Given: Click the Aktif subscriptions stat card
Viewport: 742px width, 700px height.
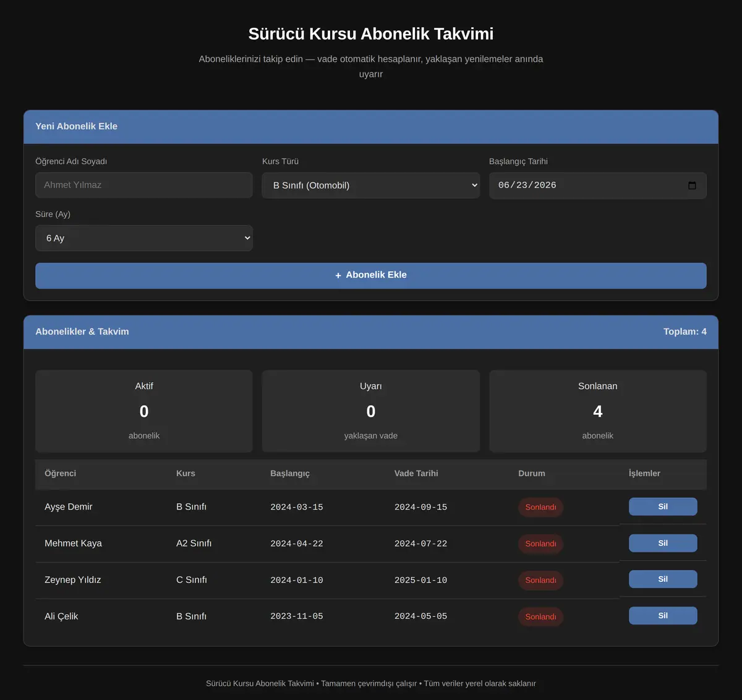Looking at the screenshot, I should click(144, 411).
